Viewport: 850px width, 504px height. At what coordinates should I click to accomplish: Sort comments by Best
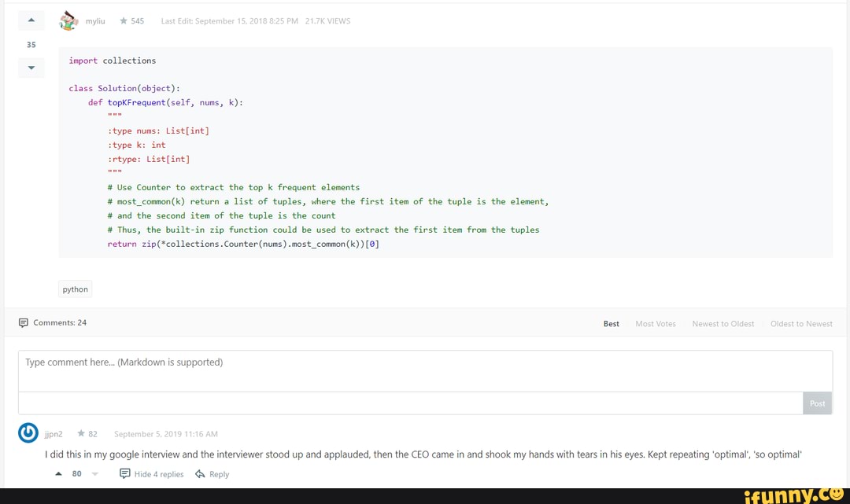pos(611,324)
